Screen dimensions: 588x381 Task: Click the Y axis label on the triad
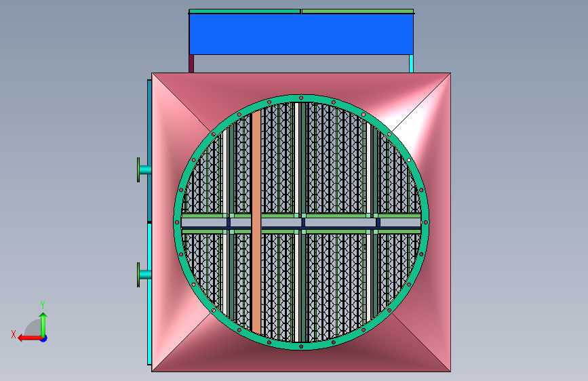pyautogui.click(x=43, y=304)
